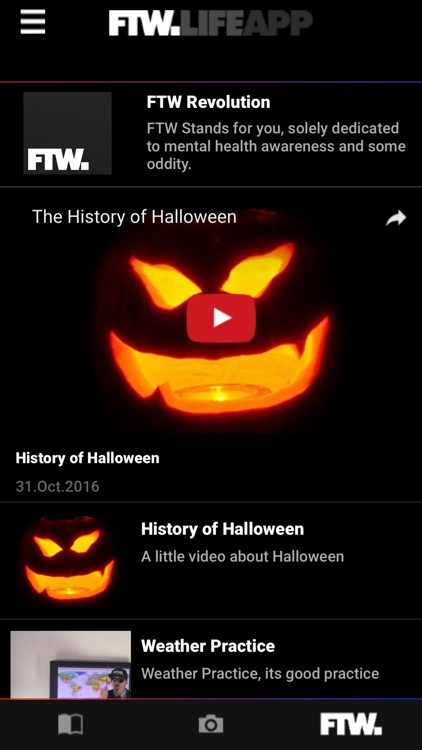Tap the FTW.LIFEAPP header logo
The width and height of the screenshot is (422, 750).
(x=211, y=23)
